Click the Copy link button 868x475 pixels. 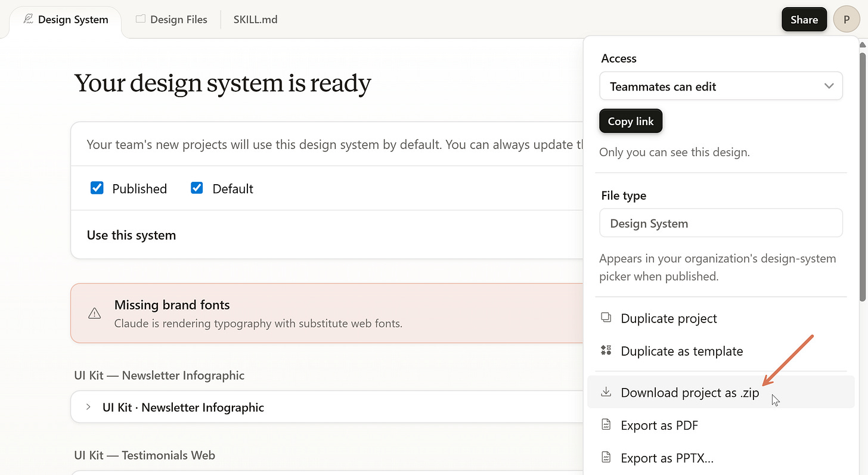(x=631, y=121)
